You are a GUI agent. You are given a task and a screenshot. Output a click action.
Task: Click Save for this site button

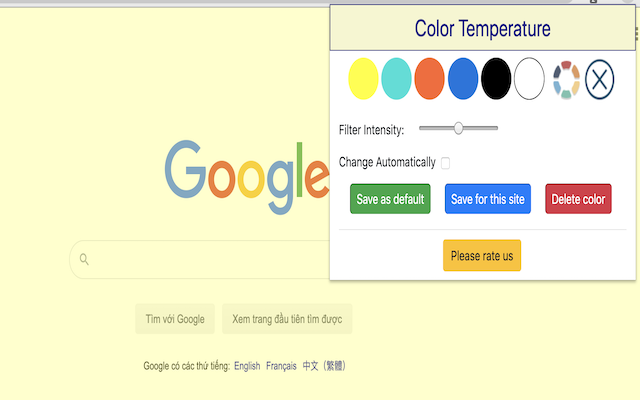point(488,199)
